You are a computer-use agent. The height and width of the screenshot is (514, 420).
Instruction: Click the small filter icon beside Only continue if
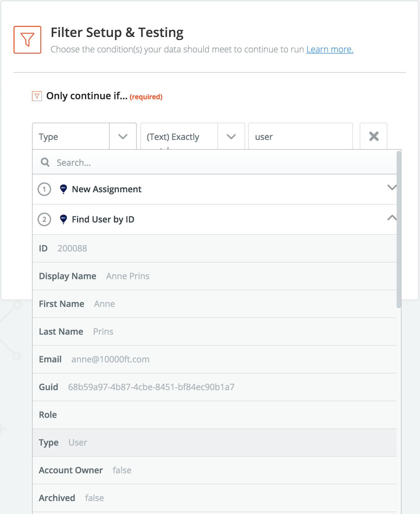37,96
